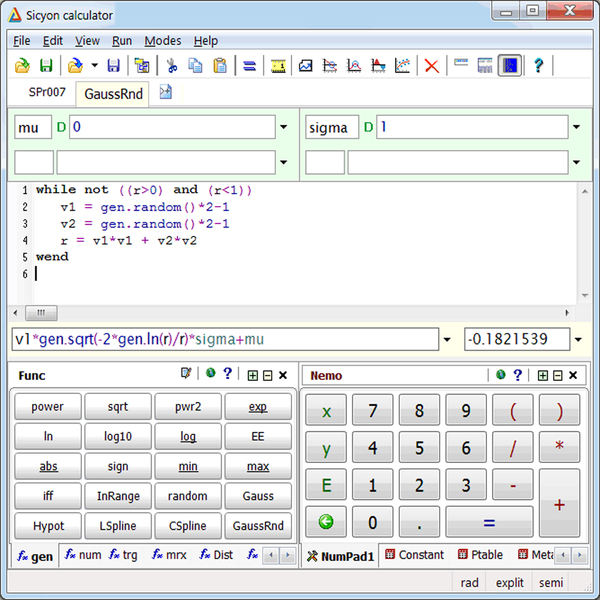
Task: Switch to the Dist function tab
Action: [x=216, y=555]
